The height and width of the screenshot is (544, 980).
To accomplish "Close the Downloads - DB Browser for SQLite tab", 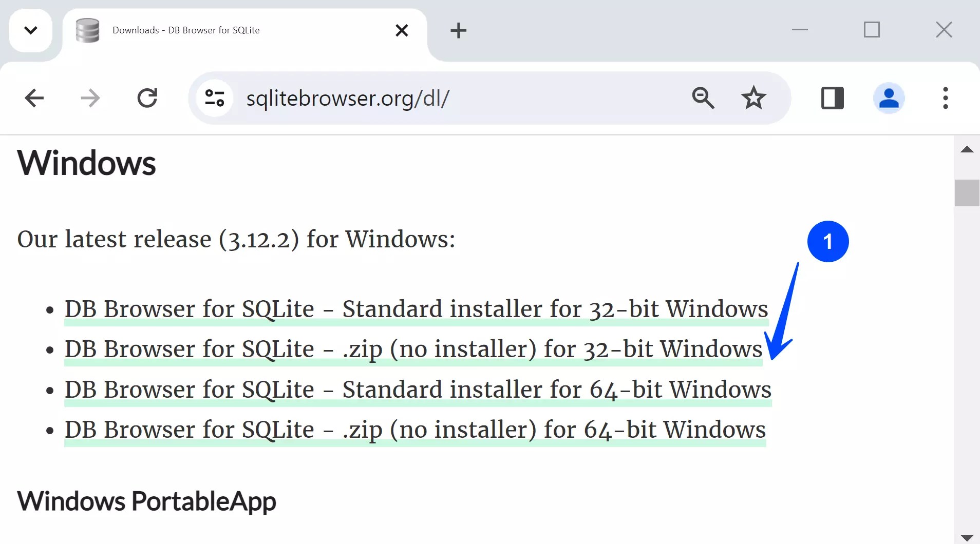I will click(x=402, y=31).
